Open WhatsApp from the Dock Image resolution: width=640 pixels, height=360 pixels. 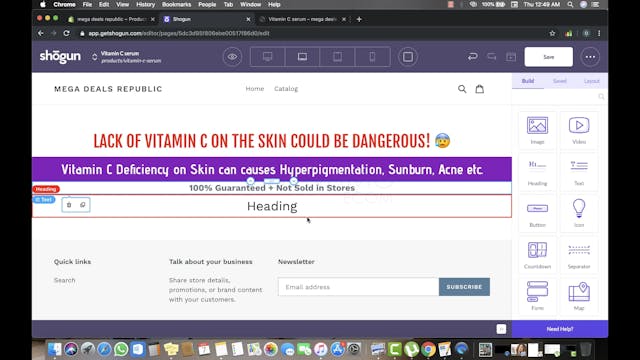click(121, 349)
